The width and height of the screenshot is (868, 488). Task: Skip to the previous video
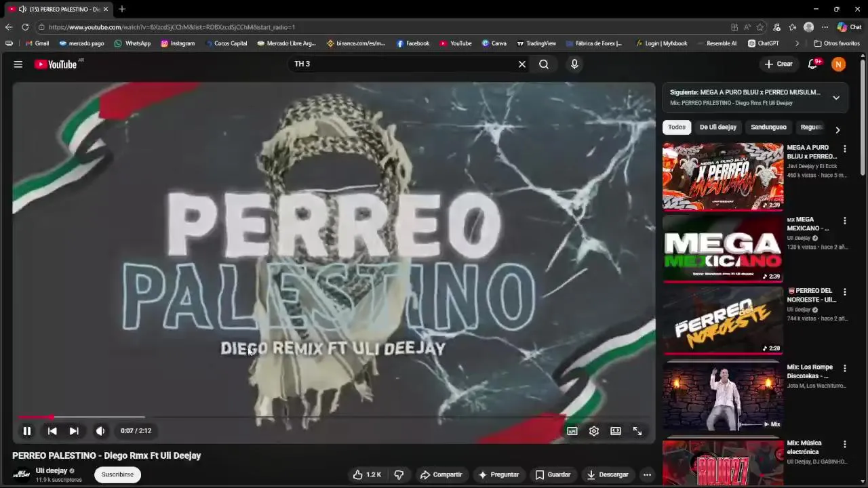point(52,431)
